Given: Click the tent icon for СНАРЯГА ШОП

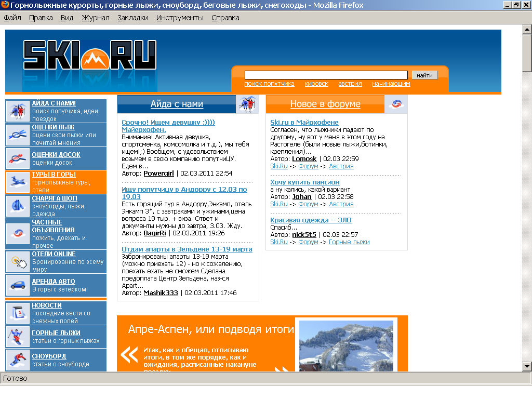Looking at the screenshot, I should 18,206.
